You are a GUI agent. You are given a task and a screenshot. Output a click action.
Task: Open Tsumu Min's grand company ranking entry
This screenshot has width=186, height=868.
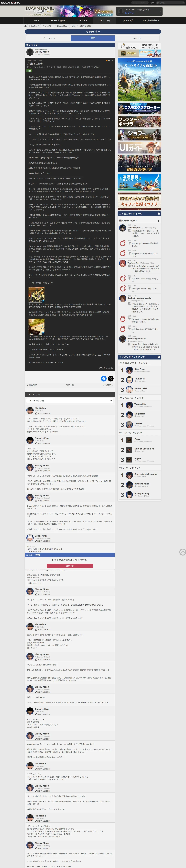(139, 405)
